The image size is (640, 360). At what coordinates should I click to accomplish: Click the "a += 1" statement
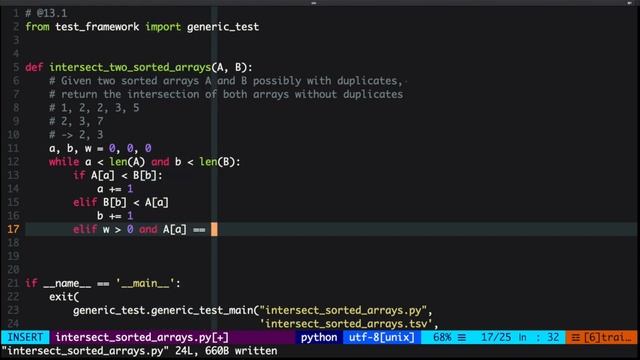tap(115, 189)
